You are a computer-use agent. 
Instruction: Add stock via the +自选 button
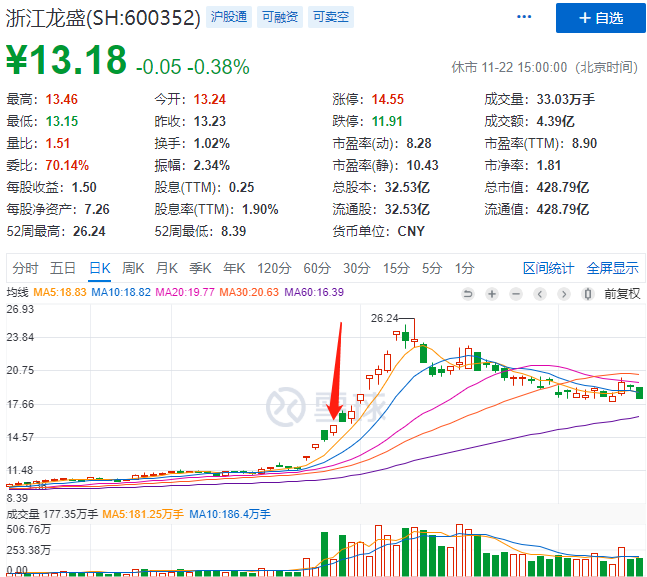pos(600,18)
